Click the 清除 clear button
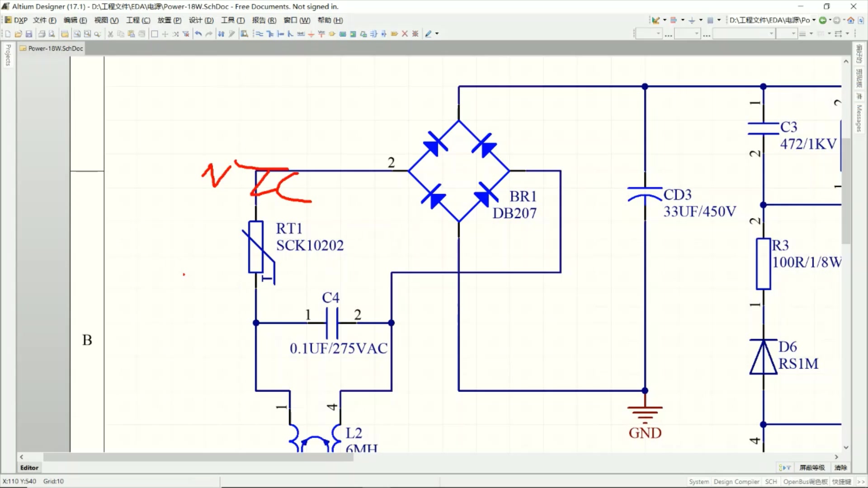Image resolution: width=868 pixels, height=488 pixels. [x=840, y=468]
